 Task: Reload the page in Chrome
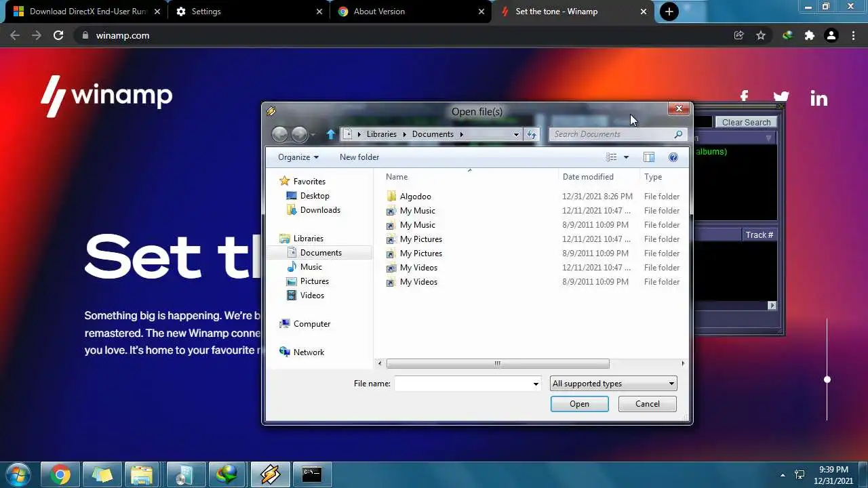(58, 35)
